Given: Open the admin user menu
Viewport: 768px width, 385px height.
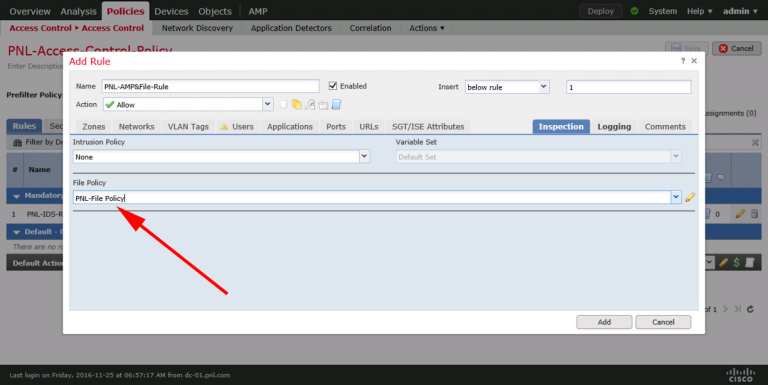Looking at the screenshot, I should [740, 11].
